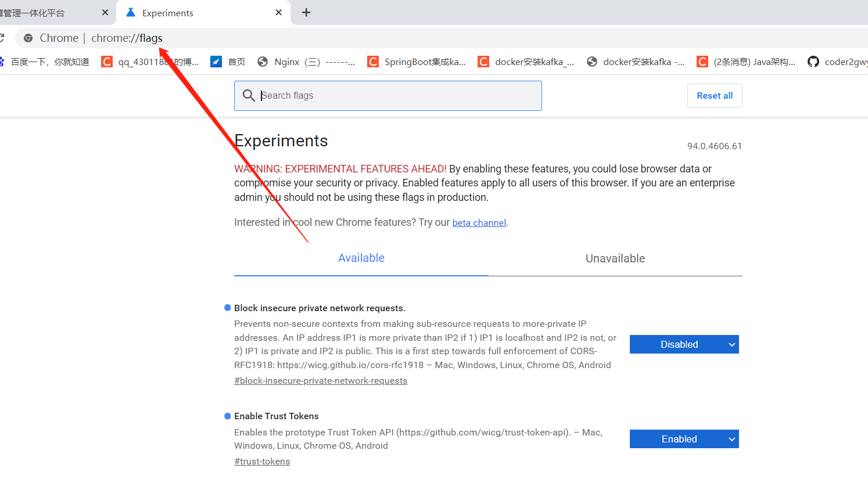Click the Nginx bookmark's globe icon
The width and height of the screenshot is (868, 490).
(x=263, y=62)
